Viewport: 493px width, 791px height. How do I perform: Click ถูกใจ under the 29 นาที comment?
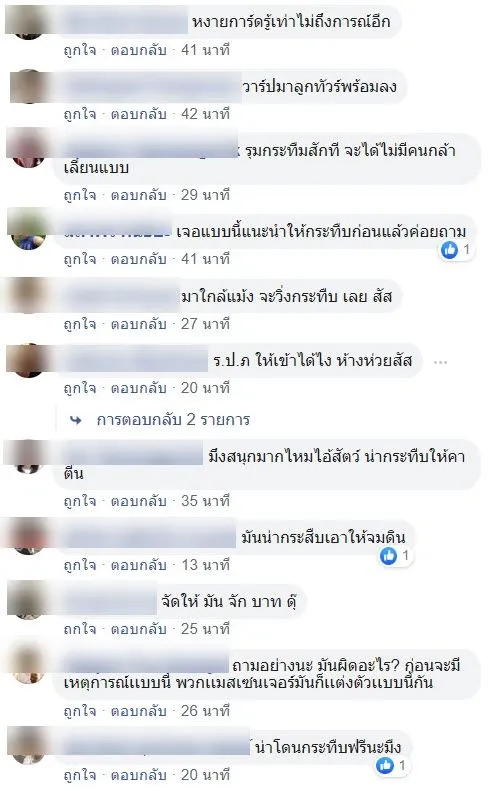point(80,195)
